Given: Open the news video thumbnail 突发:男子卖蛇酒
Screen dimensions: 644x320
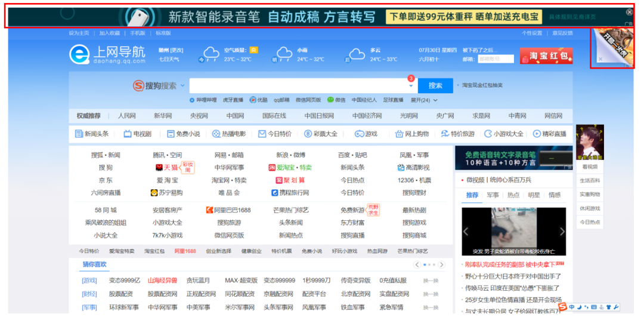Looking at the screenshot, I should (x=514, y=232).
